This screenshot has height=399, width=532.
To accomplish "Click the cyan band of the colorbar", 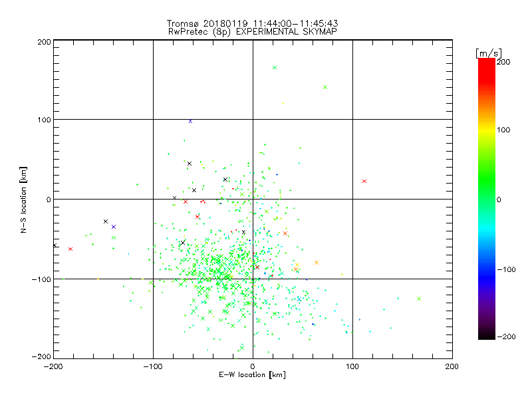I will pyautogui.click(x=487, y=231).
